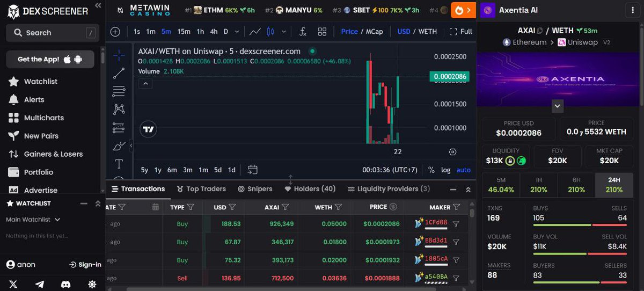The image size is (644, 291).
Task: Click the Sign-in link
Action: [85, 265]
